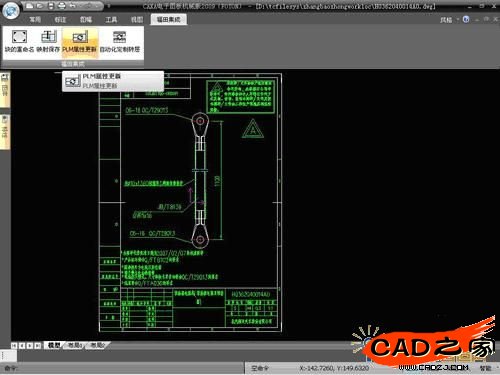Open the round CAXA application menu button

pos(11,11)
